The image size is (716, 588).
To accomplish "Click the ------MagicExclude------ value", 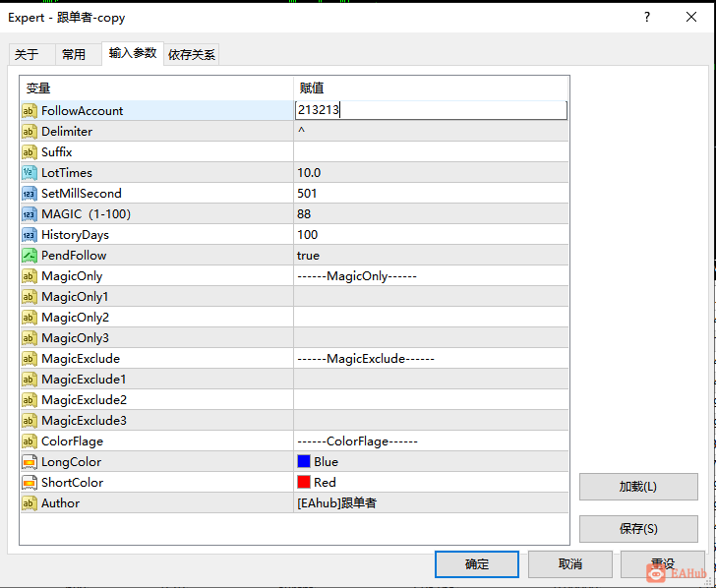I will 365,359.
